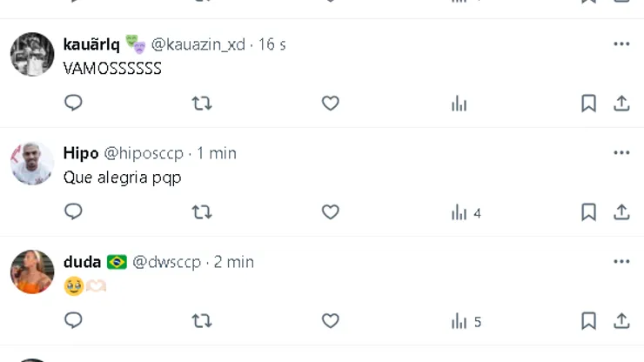Viewport: 644px width, 362px height.
Task: Open @kauazin_xd profile handle
Action: coord(198,44)
